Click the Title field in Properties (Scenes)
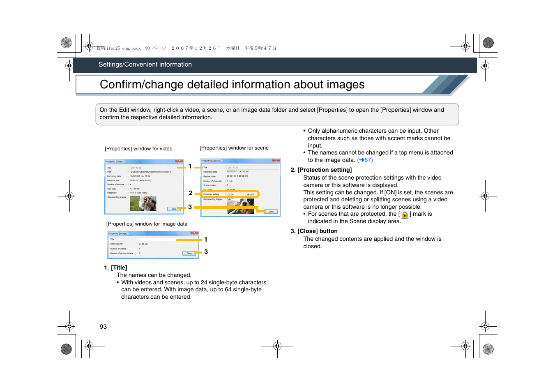Screen dimensions: 555x392 click(x=252, y=168)
